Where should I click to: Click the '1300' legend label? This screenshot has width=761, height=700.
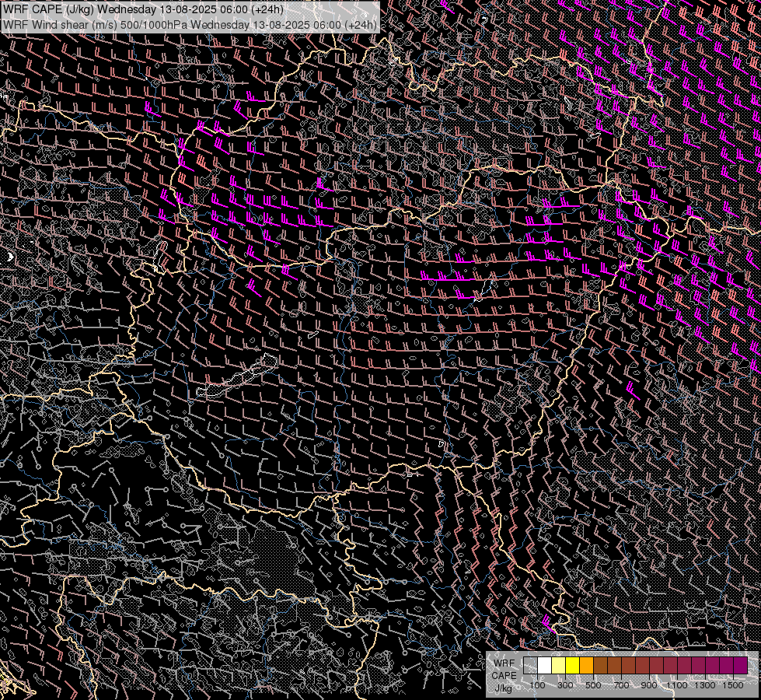point(705,685)
